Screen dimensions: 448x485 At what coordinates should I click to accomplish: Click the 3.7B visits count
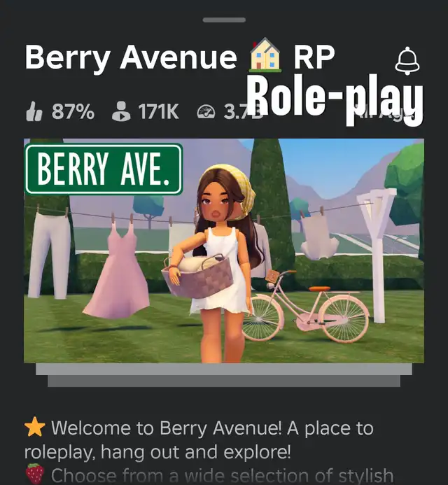point(238,112)
